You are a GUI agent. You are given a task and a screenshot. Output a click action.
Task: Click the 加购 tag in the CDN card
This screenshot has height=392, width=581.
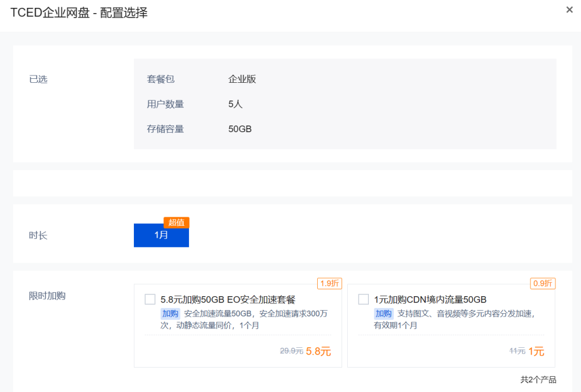[x=384, y=314]
